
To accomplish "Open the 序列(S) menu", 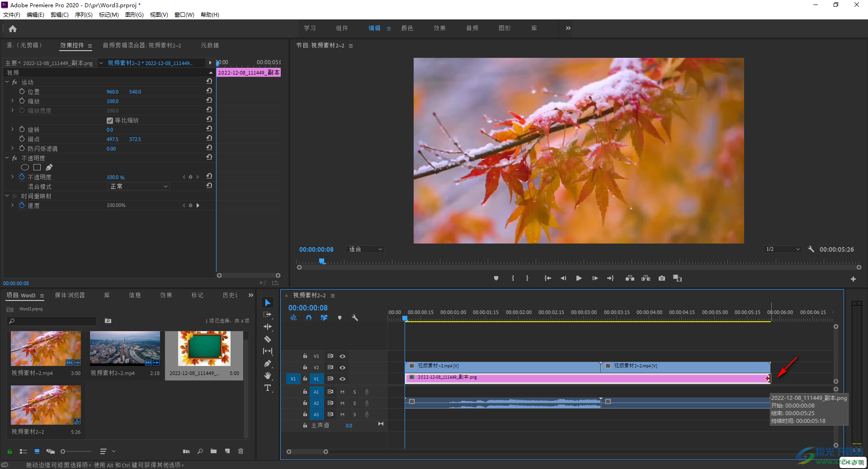I will point(84,15).
